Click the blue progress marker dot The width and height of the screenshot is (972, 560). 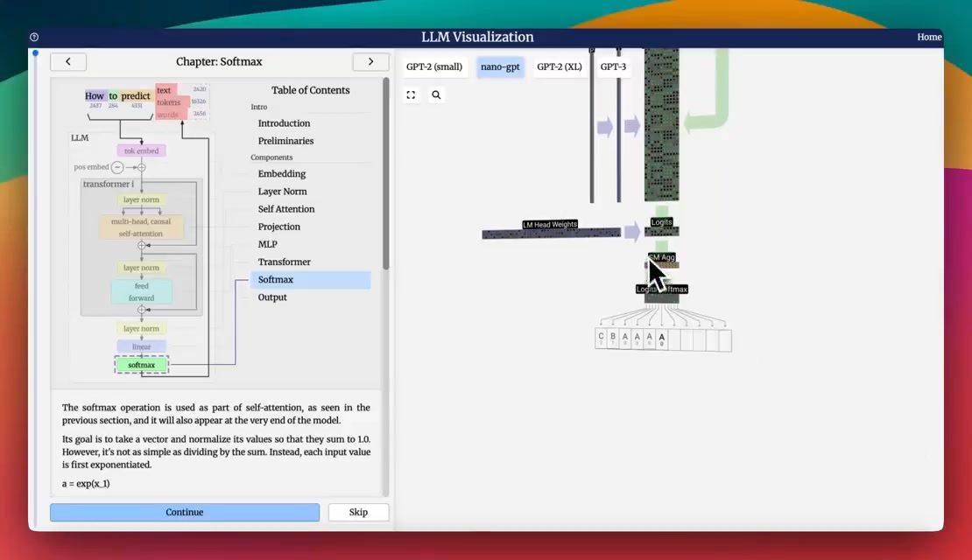pyautogui.click(x=35, y=53)
